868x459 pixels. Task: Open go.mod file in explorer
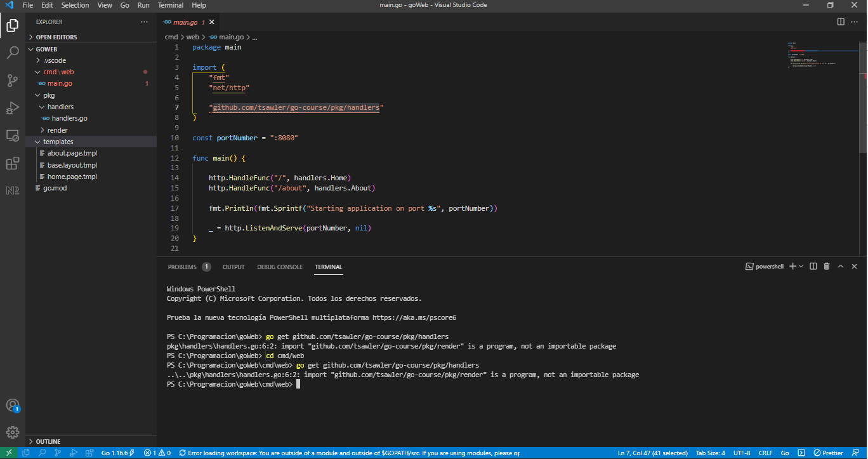(91, 188)
